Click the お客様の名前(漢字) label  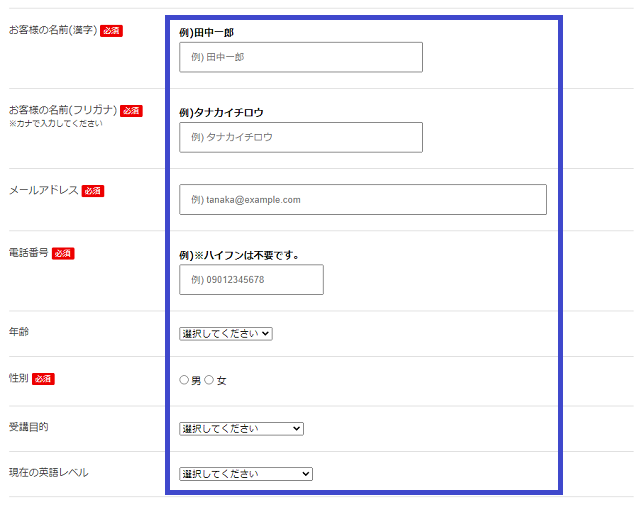52,30
